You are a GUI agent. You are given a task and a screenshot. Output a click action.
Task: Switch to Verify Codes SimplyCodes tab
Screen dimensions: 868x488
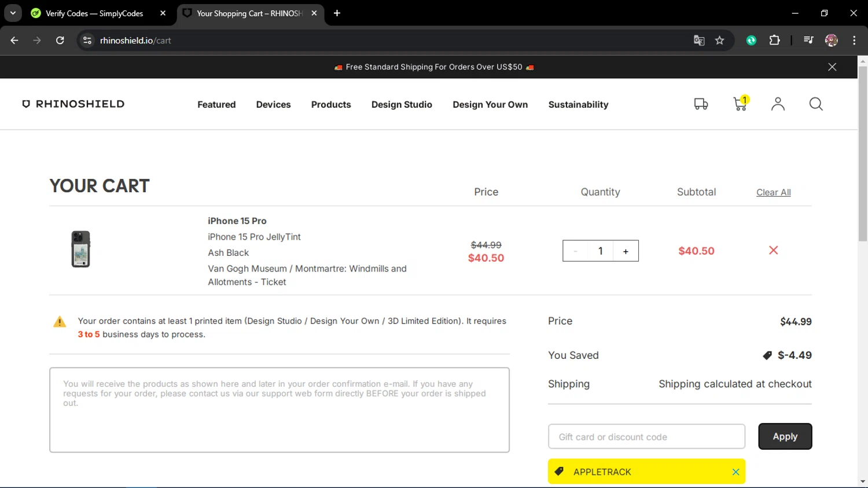[x=94, y=13]
